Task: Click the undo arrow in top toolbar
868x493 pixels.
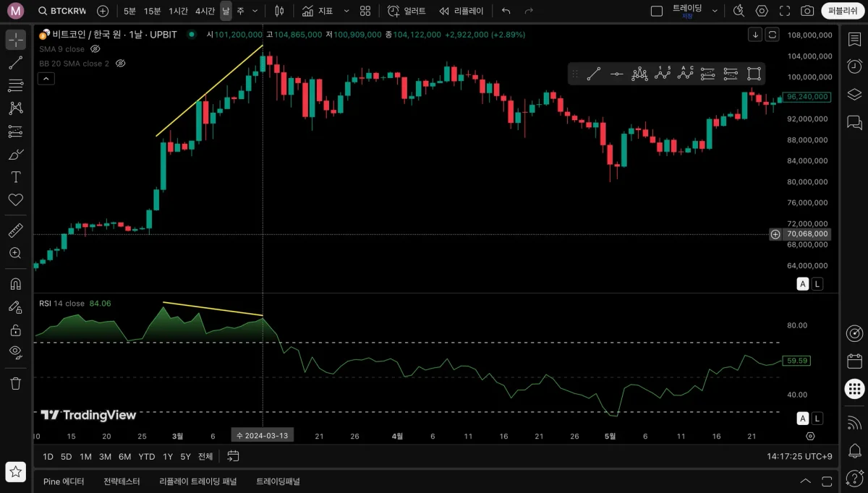Action: (x=506, y=11)
